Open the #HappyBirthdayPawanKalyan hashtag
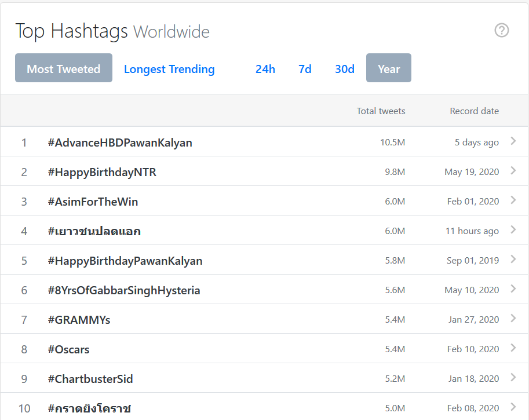The width and height of the screenshot is (529, 420). pyautogui.click(x=125, y=261)
